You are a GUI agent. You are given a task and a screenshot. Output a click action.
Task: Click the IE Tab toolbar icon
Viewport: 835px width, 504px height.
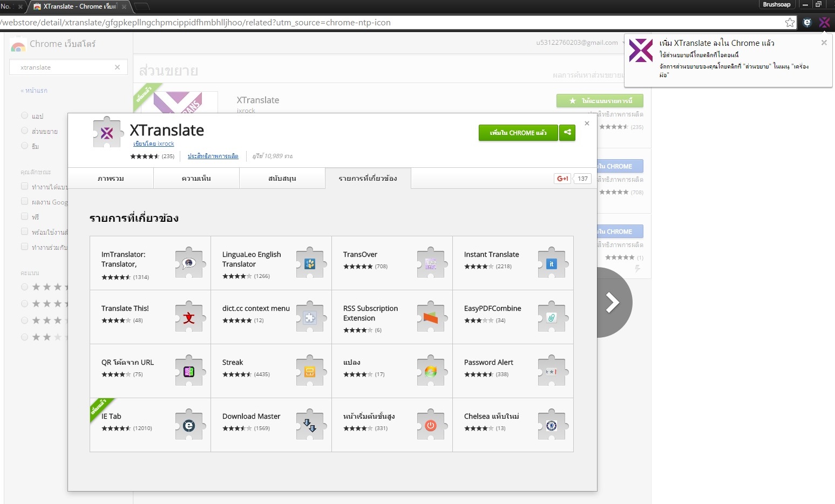[x=807, y=23]
